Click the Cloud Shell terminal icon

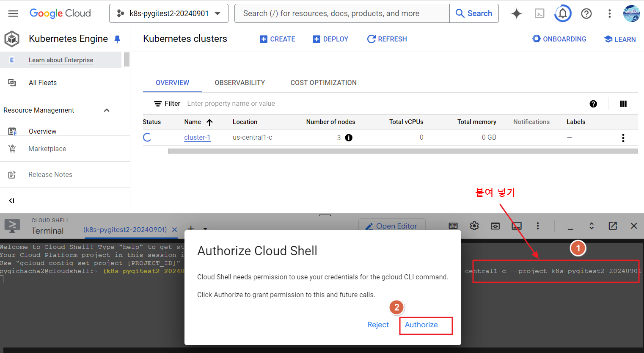click(12, 226)
